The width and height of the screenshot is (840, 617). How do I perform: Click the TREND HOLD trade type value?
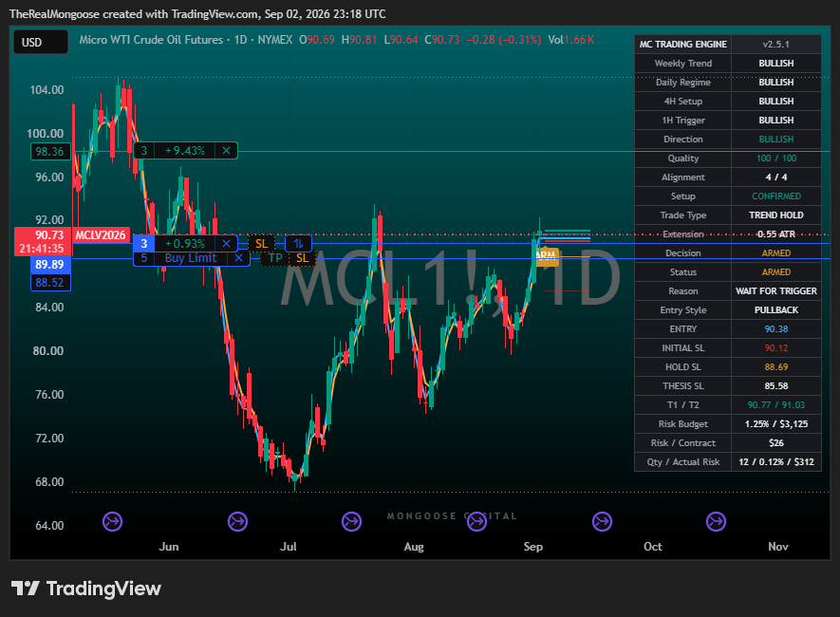775,215
